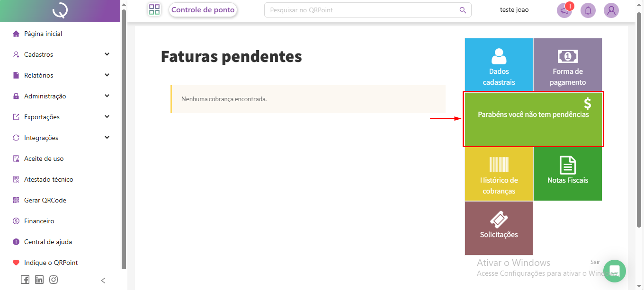Open the apps grid icon

154,10
